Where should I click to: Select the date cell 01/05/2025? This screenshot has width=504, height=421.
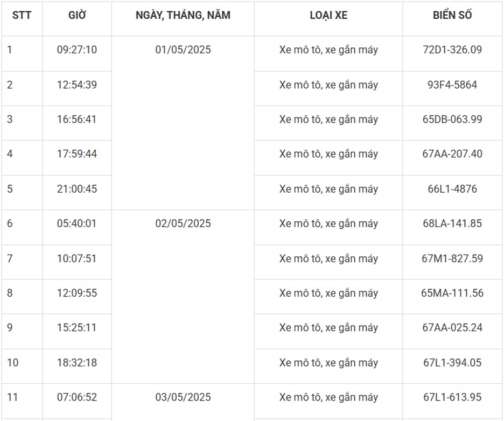click(x=183, y=50)
